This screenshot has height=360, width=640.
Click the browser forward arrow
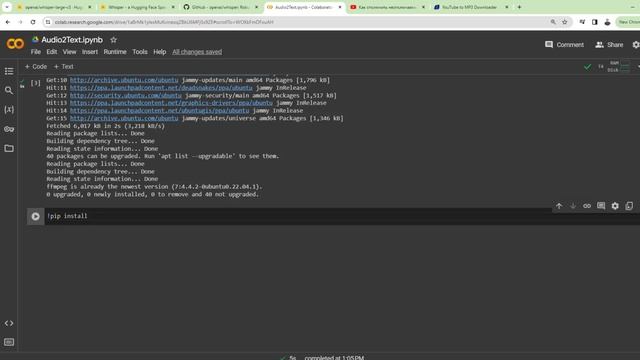(x=20, y=22)
